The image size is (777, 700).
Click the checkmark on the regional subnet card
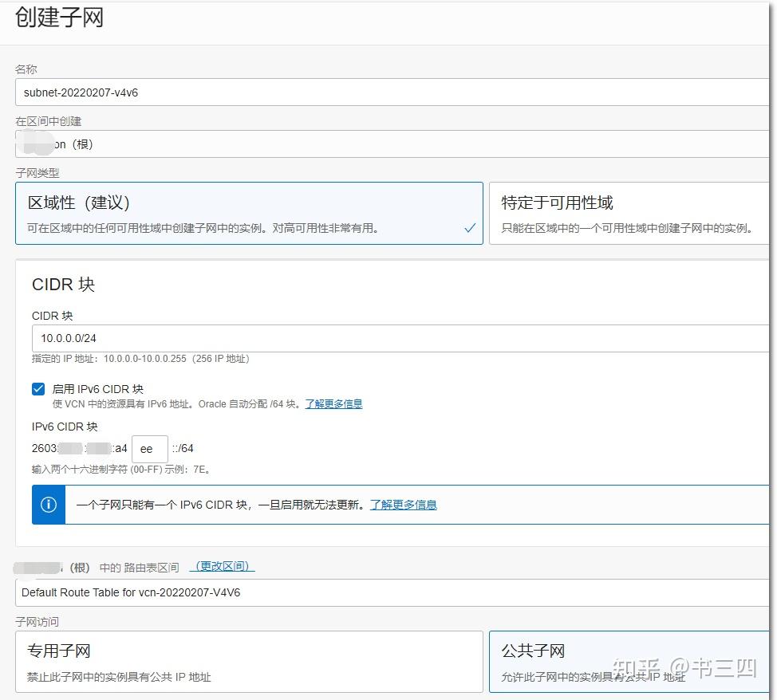(x=470, y=228)
